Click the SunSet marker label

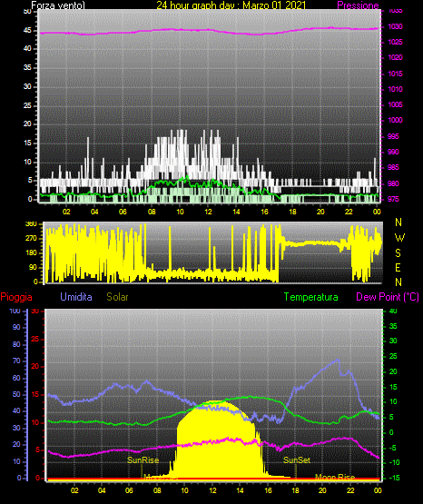click(297, 460)
